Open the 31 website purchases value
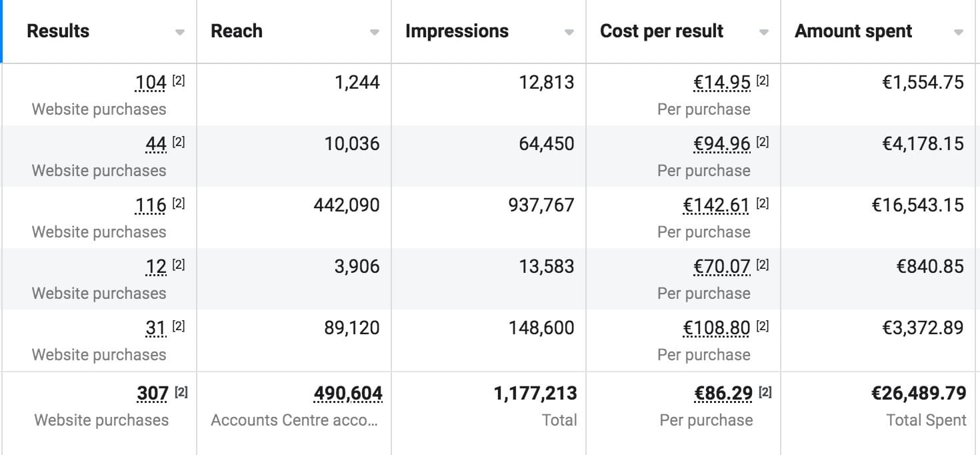 pyautogui.click(x=155, y=328)
